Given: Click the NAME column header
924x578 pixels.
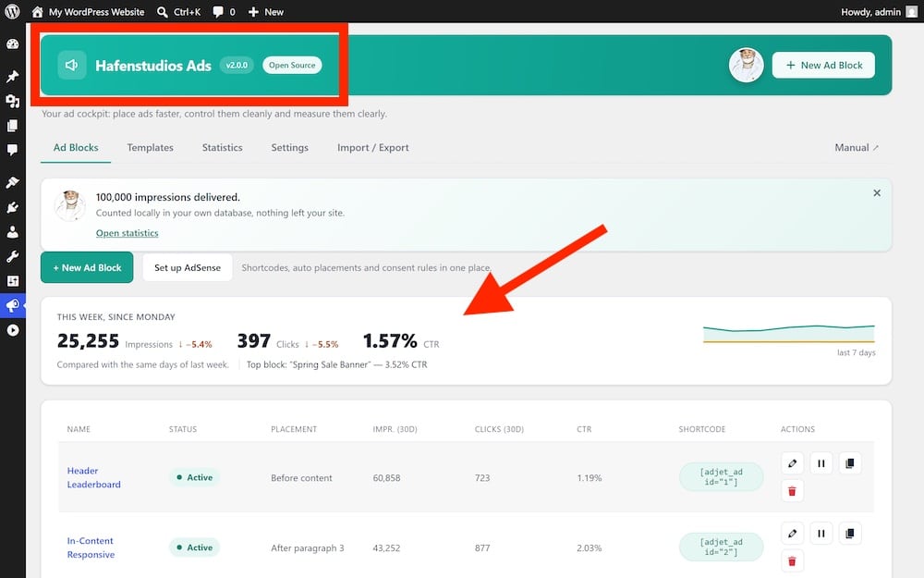Looking at the screenshot, I should click(x=79, y=429).
